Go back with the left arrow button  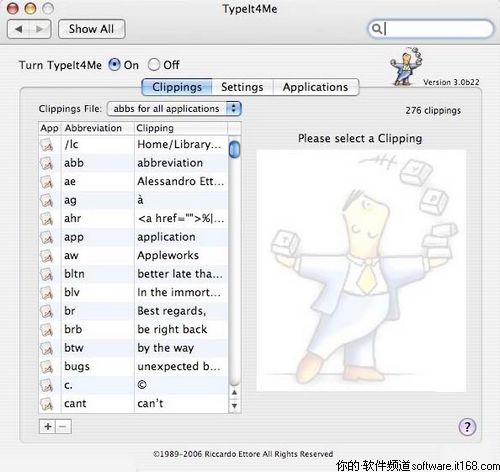(19, 29)
